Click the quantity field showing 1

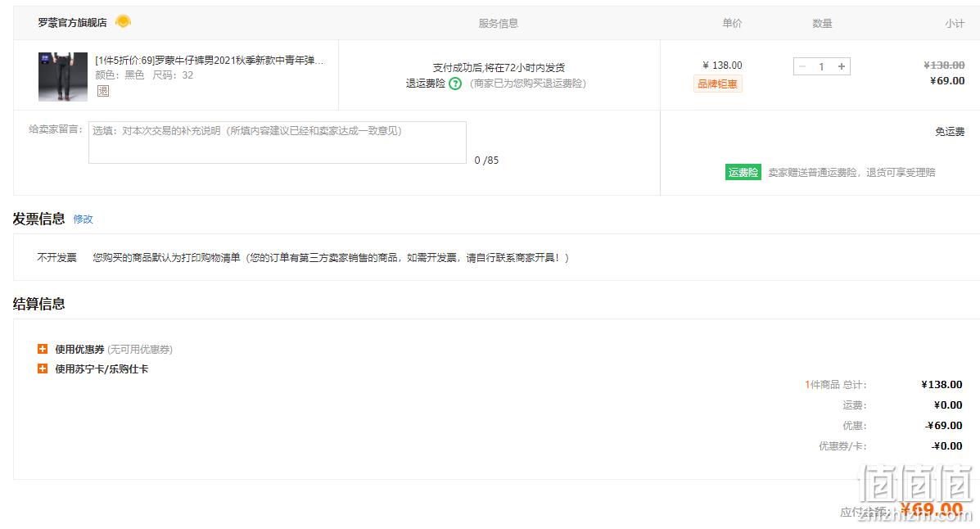(x=822, y=66)
